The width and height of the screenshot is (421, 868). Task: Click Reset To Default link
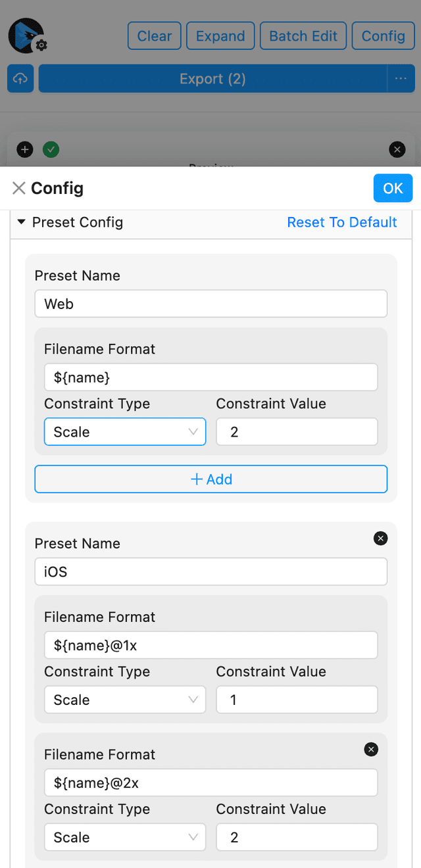(342, 222)
